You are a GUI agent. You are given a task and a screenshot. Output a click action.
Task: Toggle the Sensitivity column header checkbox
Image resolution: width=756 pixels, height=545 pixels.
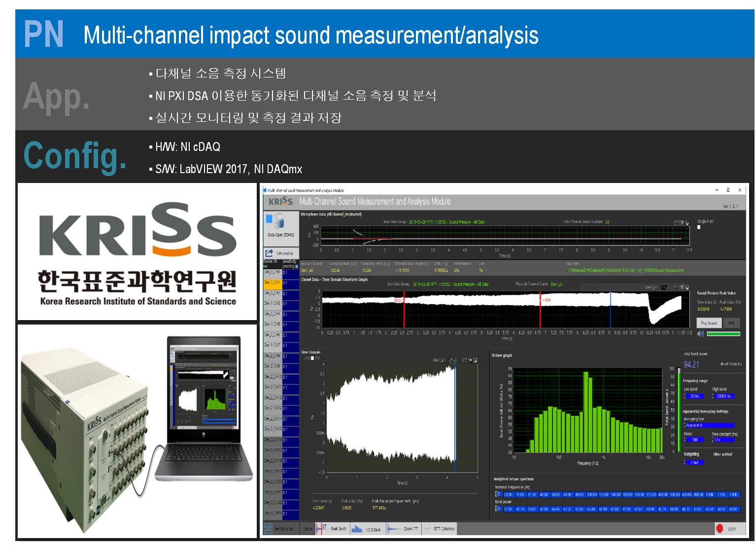tap(297, 266)
